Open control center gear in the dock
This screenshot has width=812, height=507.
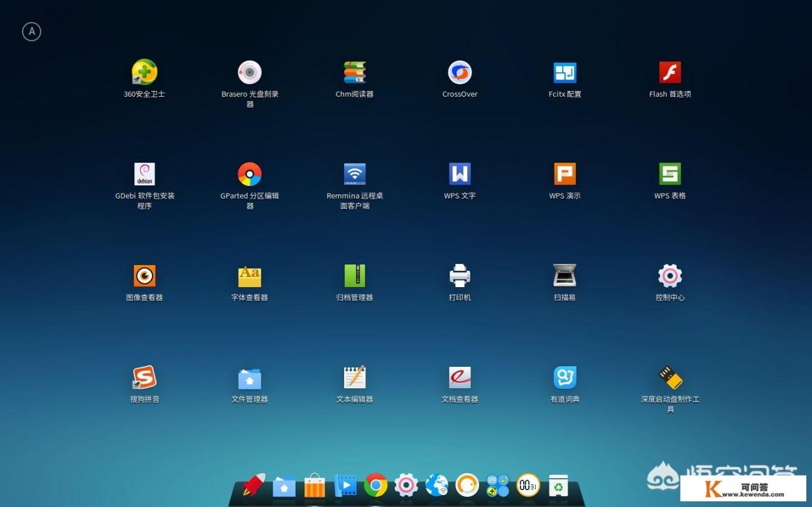[x=406, y=485]
